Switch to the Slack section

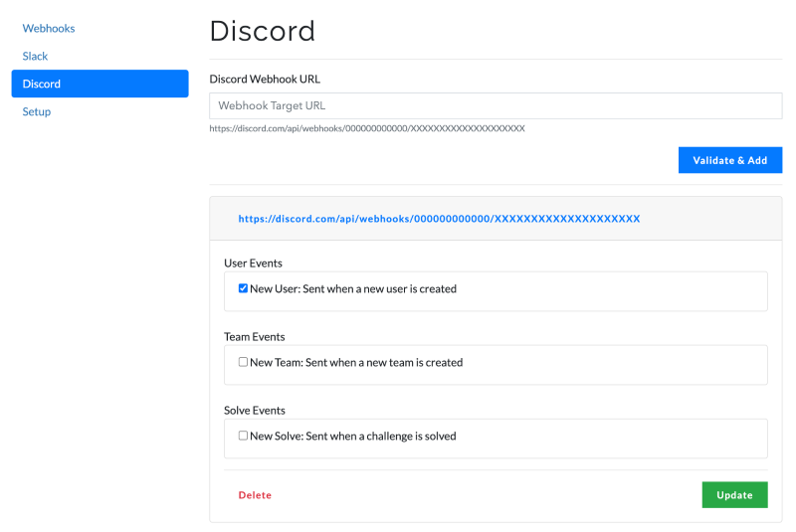36,57
